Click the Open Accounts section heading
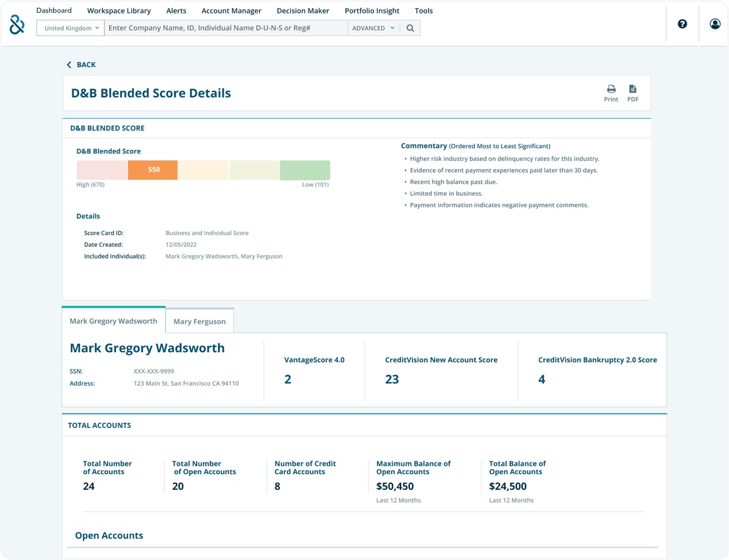 click(109, 535)
